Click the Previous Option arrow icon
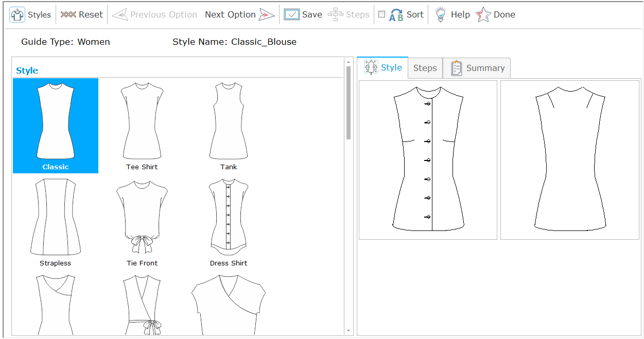Image resolution: width=644 pixels, height=339 pixels. pos(119,14)
